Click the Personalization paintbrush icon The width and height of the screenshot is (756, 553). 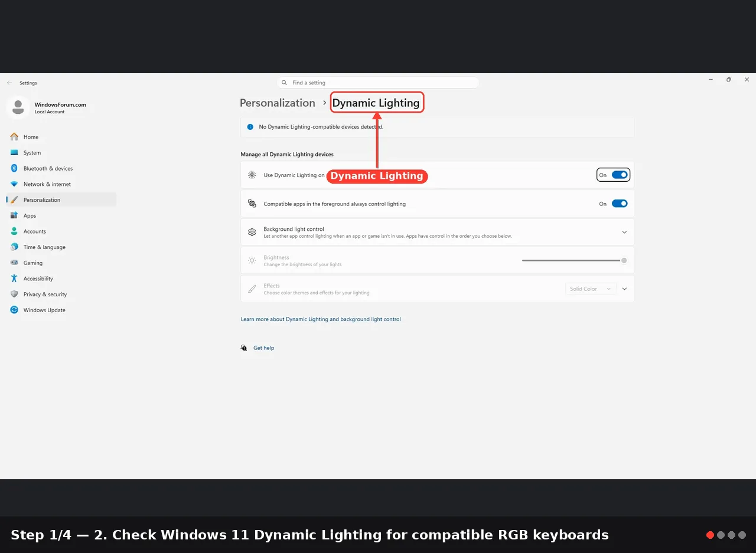coord(14,200)
